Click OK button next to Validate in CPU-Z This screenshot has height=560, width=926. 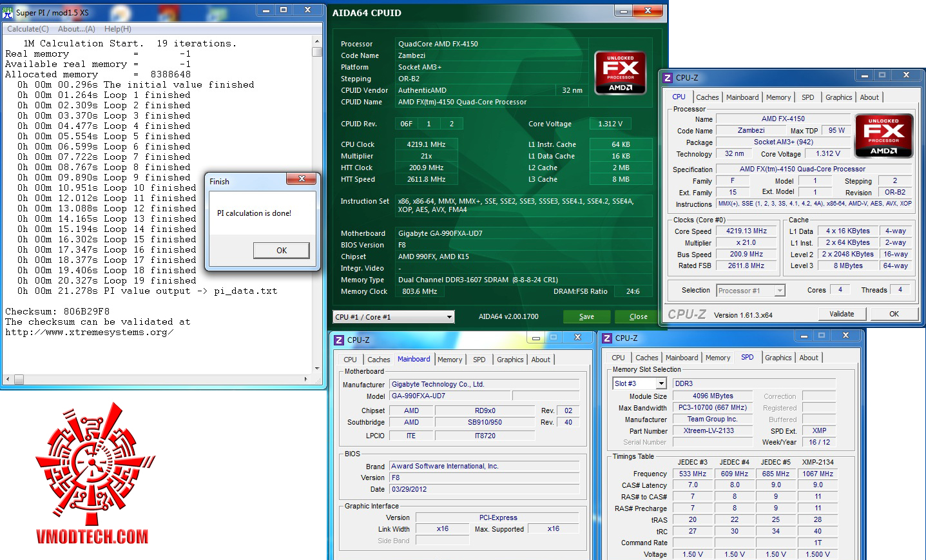[x=894, y=314]
